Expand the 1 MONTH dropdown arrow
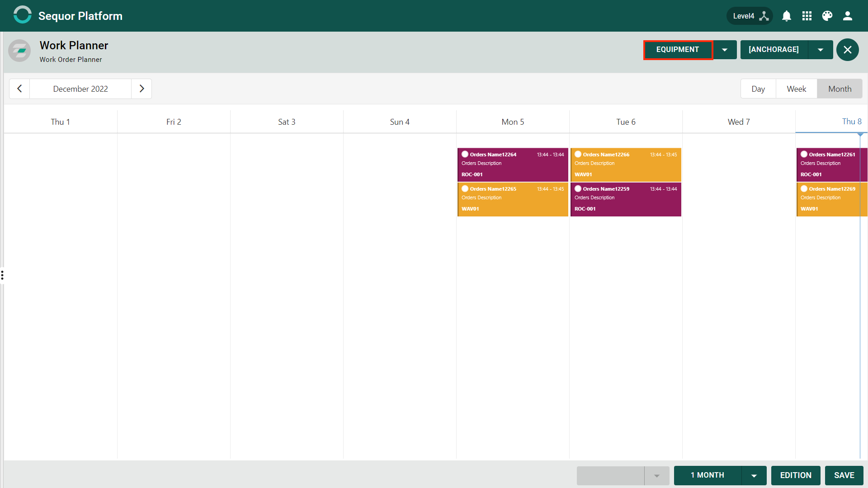 tap(754, 475)
